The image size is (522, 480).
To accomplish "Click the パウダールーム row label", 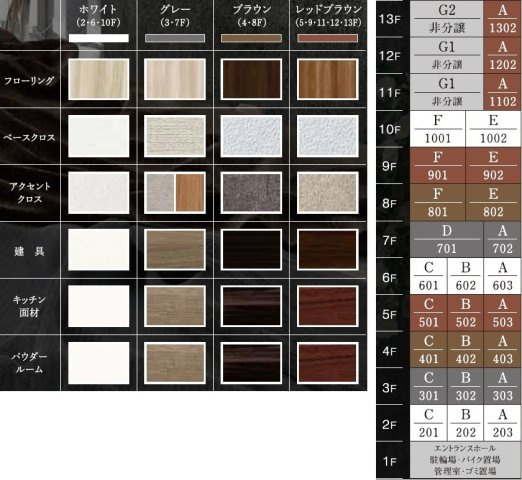I will click(x=29, y=363).
